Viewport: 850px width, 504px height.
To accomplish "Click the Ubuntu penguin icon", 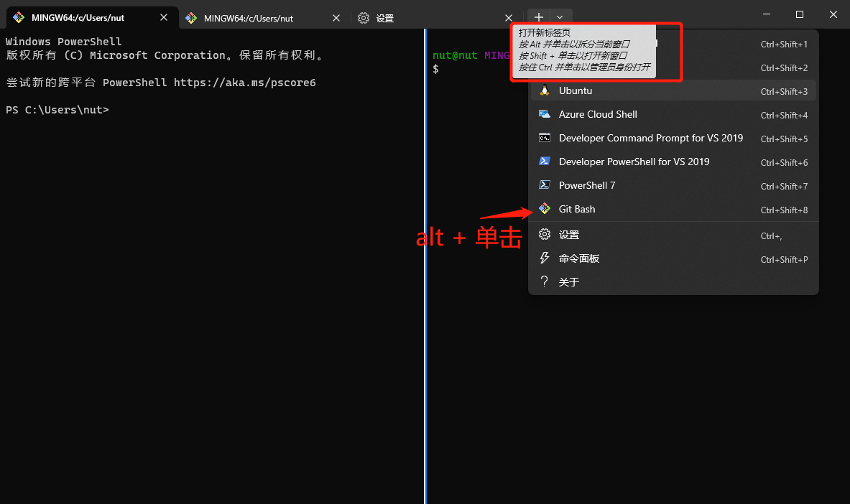I will pyautogui.click(x=544, y=90).
